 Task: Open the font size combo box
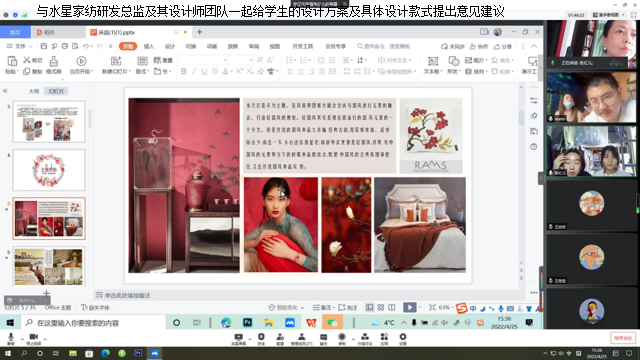(240, 60)
